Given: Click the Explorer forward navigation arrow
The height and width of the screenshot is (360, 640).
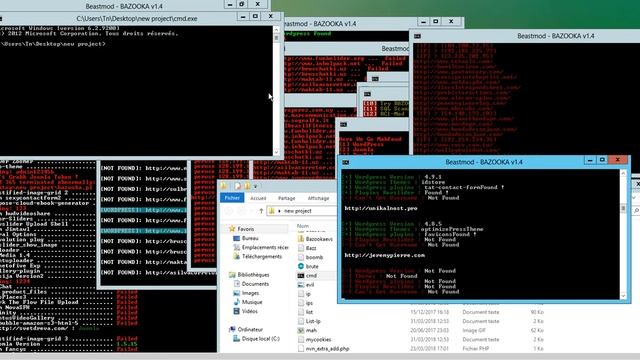Looking at the screenshot, I should point(242,211).
